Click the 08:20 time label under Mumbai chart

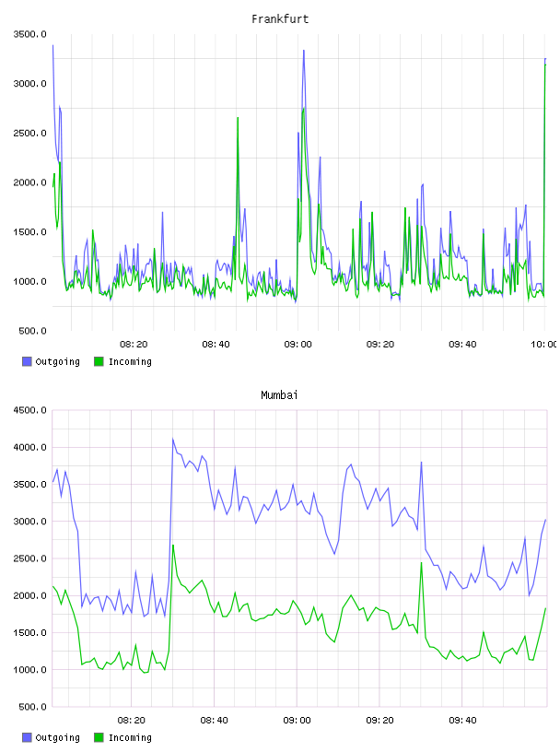click(x=132, y=721)
